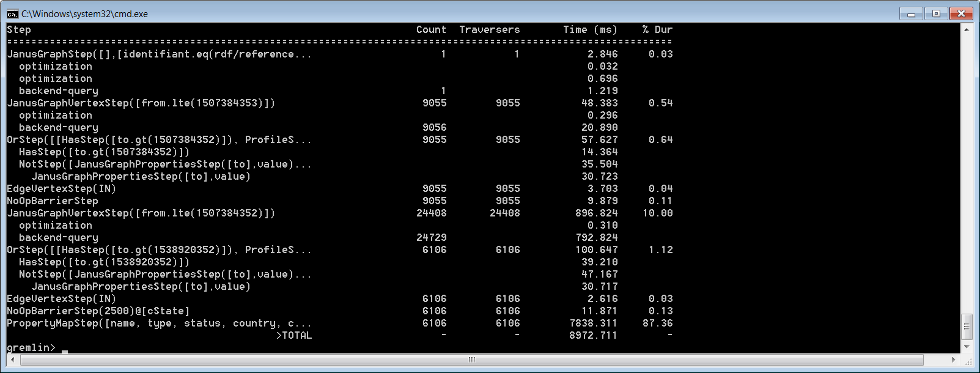The height and width of the screenshot is (373, 980).
Task: Click the 'HasStep([to.gt(1507384352)])' line
Action: pyautogui.click(x=105, y=152)
